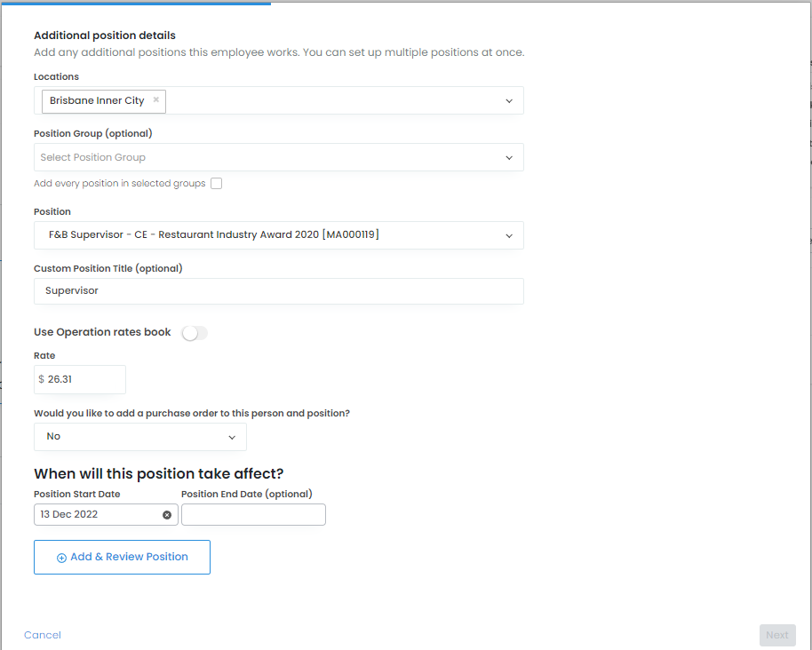Open the Position Start Date field
The image size is (812, 650).
98,515
